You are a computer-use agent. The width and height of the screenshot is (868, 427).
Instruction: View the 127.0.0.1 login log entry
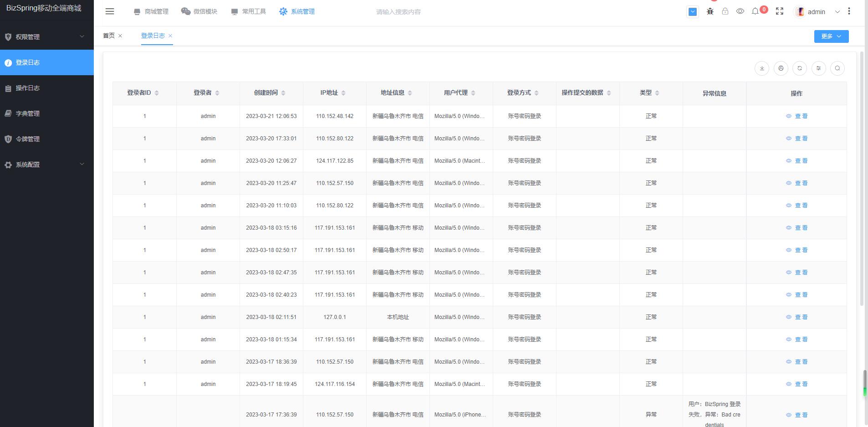(797, 317)
